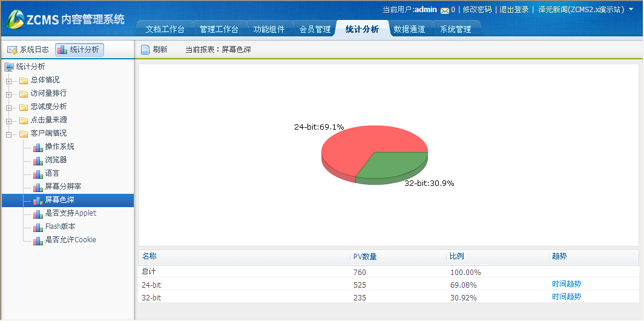644x321 pixels.
Task: Click the chart icon beside 浏览器
Action: pos(38,160)
